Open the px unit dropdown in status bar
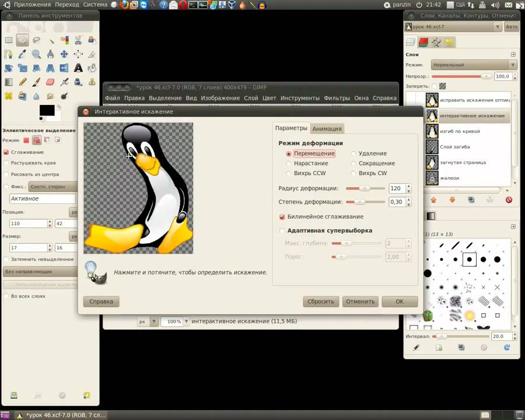Image resolution: width=525 pixels, height=420 pixels. click(148, 321)
